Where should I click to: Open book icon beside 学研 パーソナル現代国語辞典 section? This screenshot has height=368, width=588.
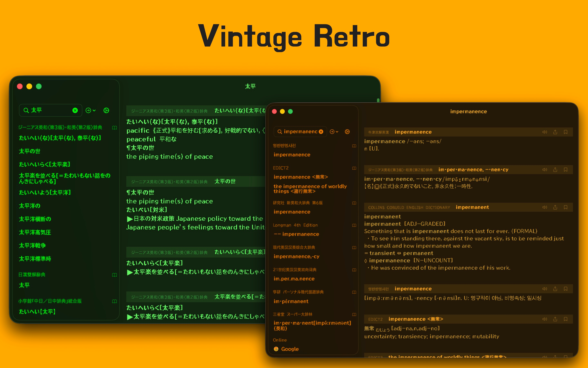tap(354, 292)
